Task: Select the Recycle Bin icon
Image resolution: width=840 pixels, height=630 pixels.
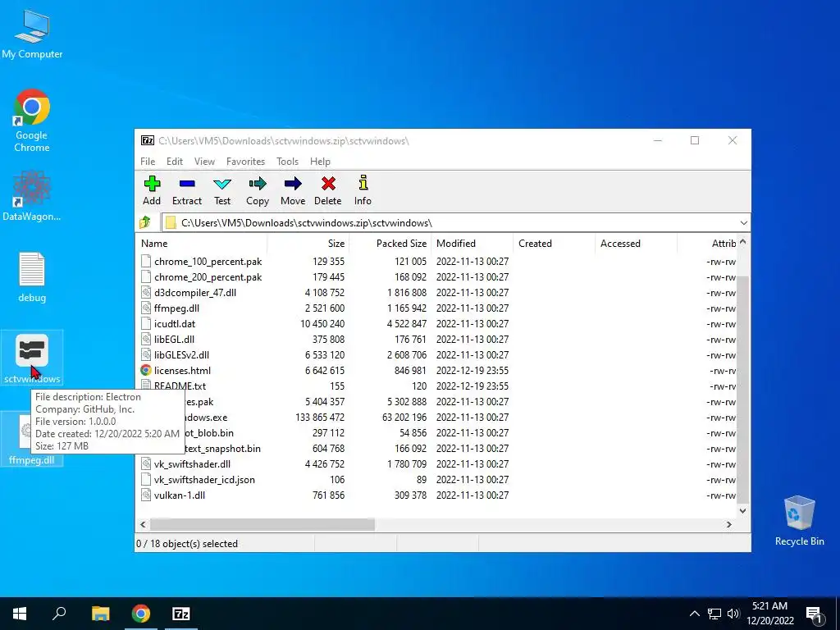Action: coord(799,521)
